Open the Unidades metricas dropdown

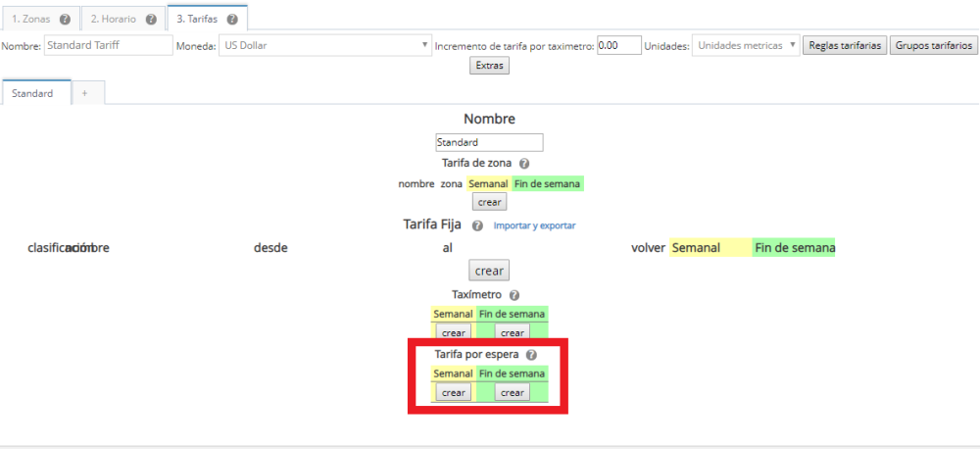(747, 45)
